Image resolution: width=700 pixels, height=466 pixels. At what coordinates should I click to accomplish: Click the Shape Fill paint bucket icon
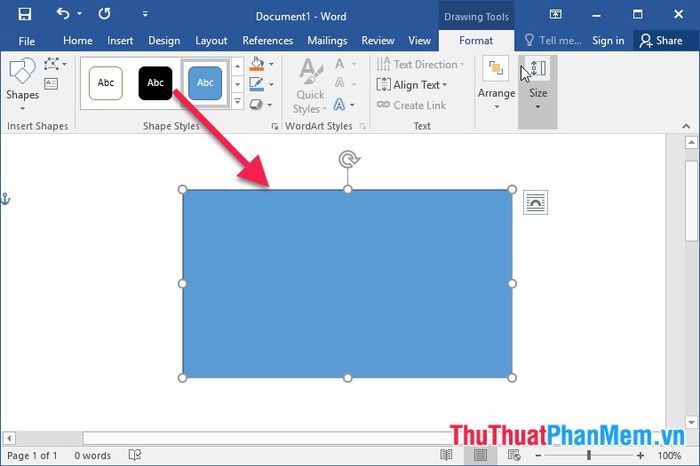coord(257,64)
